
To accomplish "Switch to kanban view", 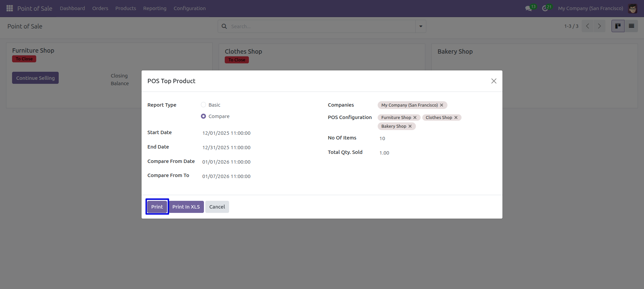I will pos(618,26).
